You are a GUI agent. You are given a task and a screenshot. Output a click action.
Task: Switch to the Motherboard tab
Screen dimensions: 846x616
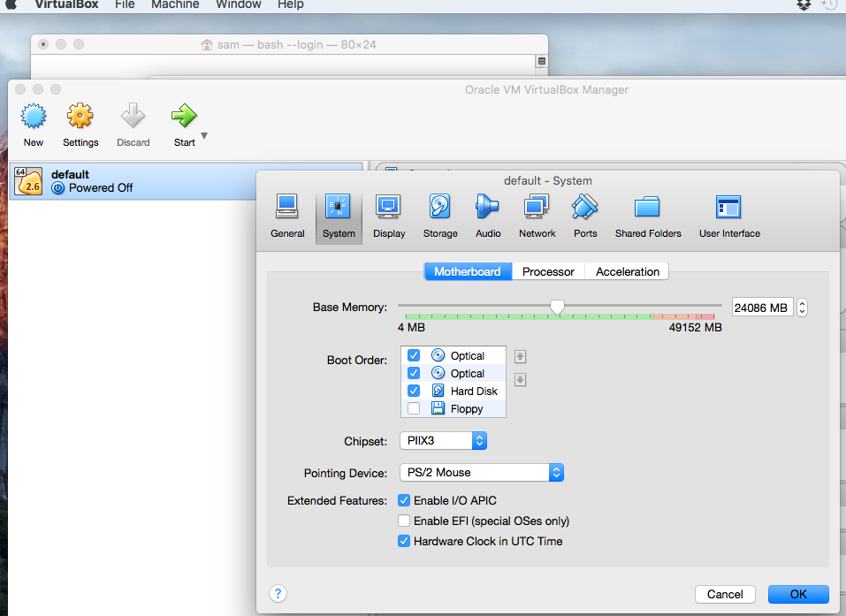point(468,272)
